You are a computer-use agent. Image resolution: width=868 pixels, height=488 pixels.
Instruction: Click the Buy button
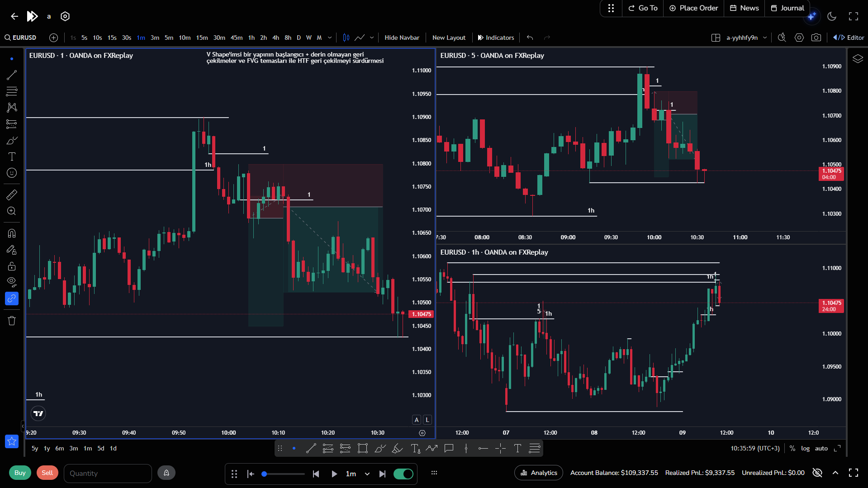pyautogui.click(x=20, y=473)
